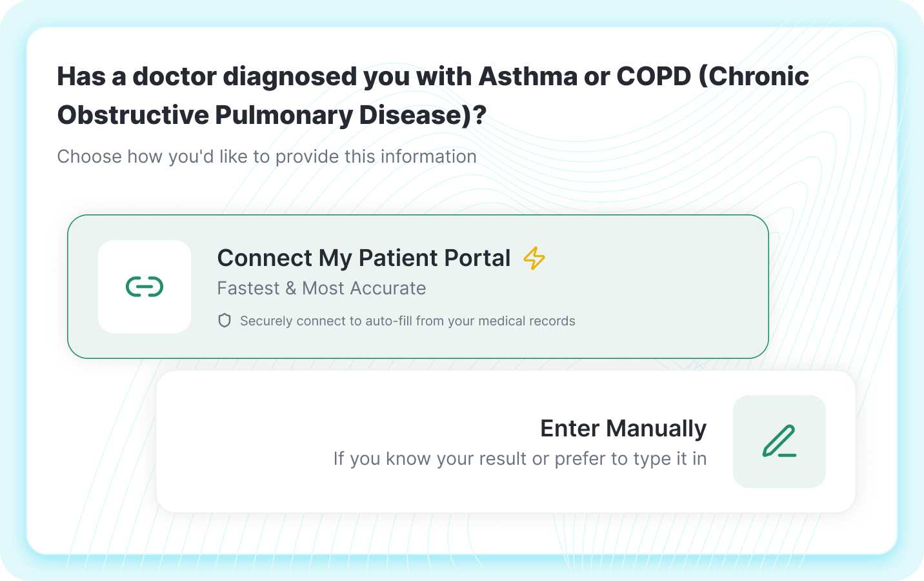Click the Enter Manually heading text

click(623, 428)
